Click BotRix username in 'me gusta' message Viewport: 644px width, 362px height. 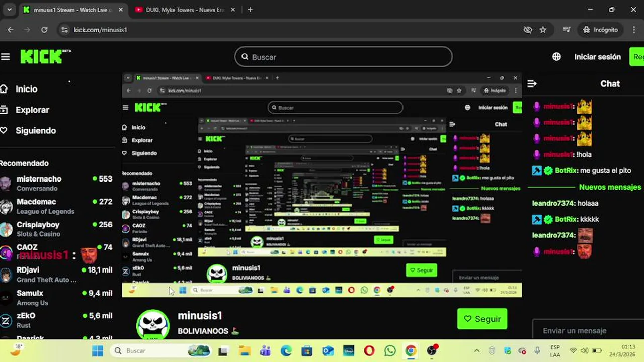tap(566, 171)
